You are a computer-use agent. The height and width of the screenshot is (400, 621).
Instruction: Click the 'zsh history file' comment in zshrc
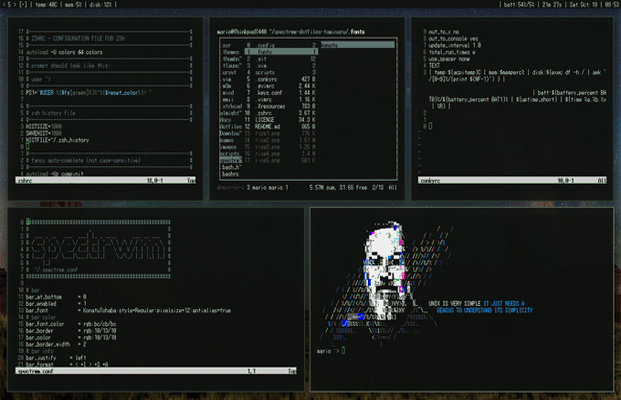pyautogui.click(x=51, y=113)
